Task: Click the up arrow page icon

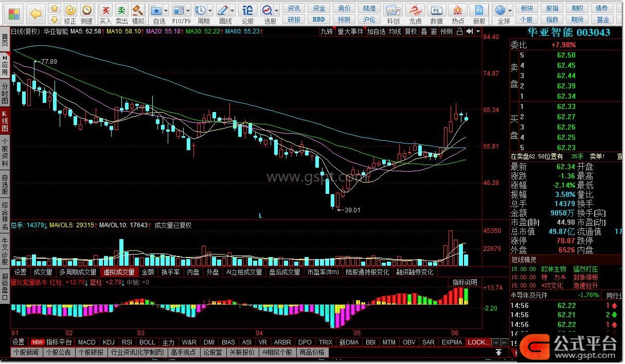Action: (x=55, y=8)
